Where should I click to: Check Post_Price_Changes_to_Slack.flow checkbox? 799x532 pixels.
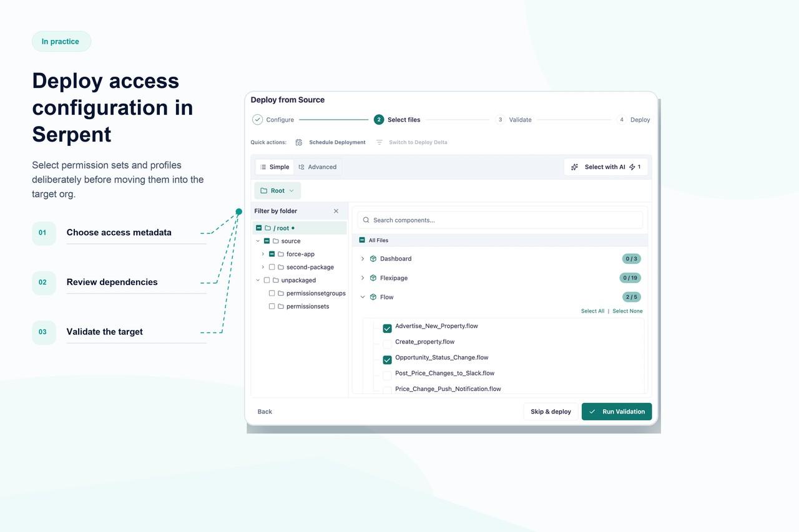pyautogui.click(x=387, y=375)
